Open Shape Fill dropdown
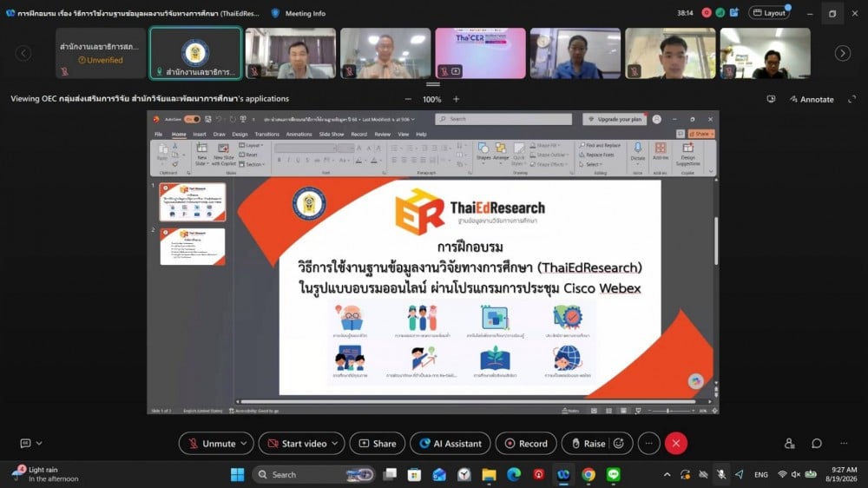Viewport: 868px width, 488px height. pos(545,145)
